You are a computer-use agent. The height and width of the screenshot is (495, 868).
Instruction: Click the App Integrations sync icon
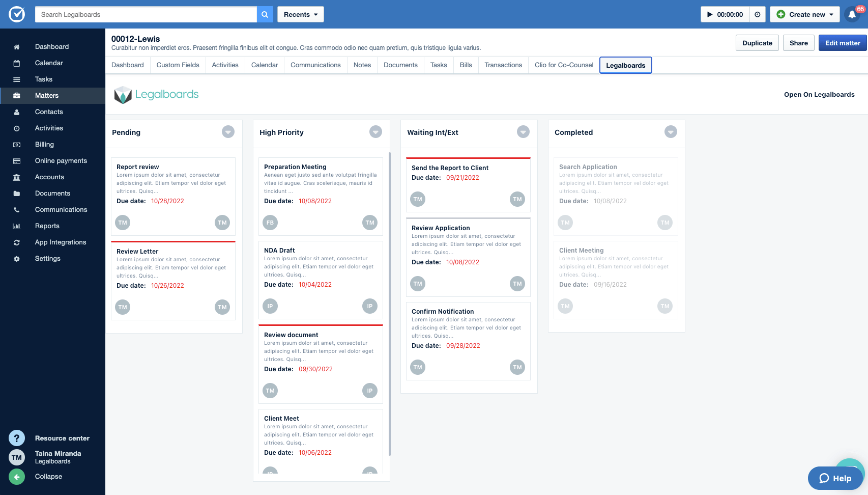[17, 242]
